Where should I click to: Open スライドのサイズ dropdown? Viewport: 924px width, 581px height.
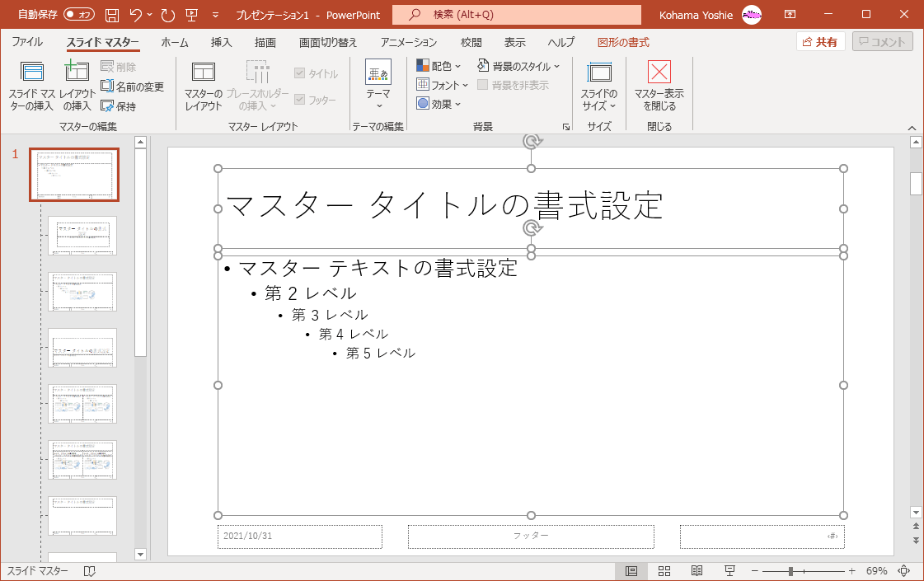(599, 86)
